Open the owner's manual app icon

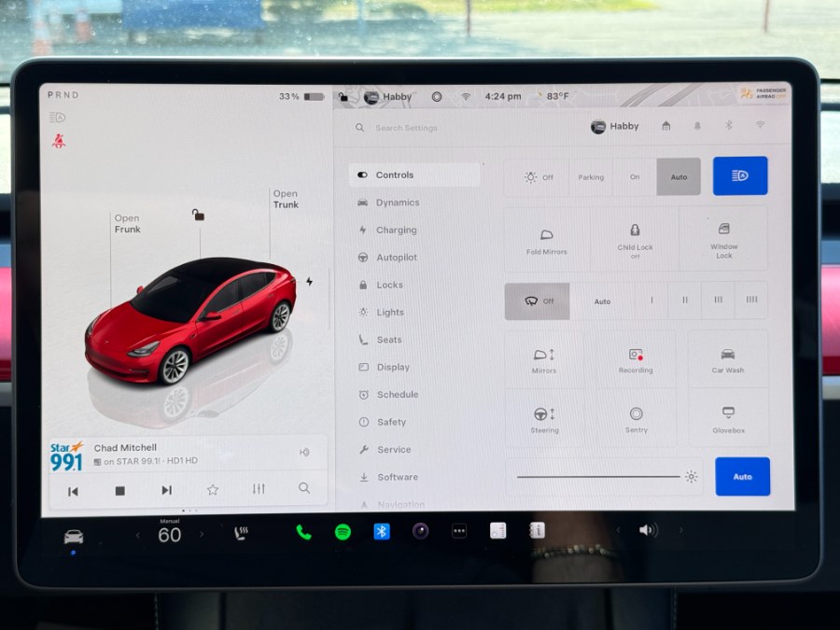click(537, 530)
